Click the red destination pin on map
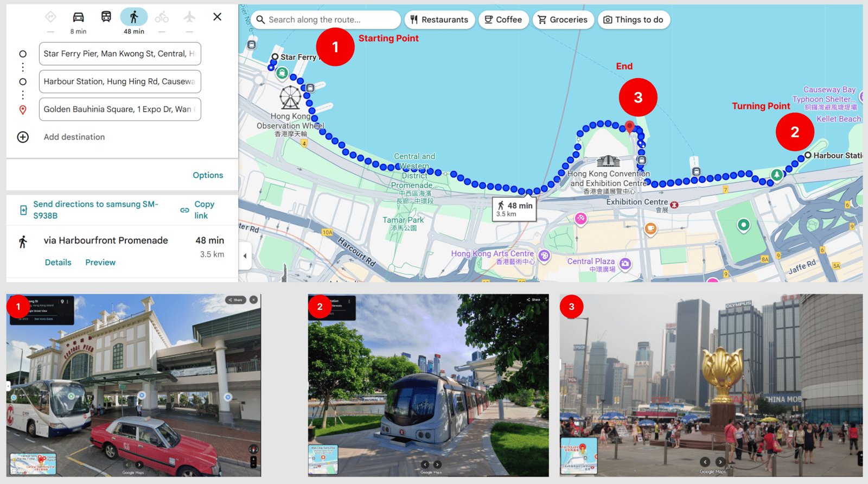The image size is (868, 484). [629, 127]
